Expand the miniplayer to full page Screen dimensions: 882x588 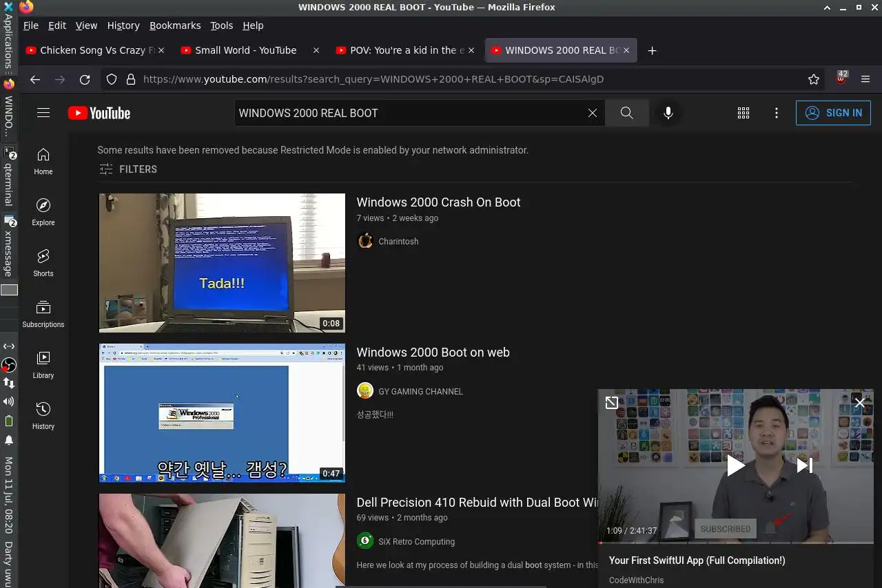tap(611, 403)
